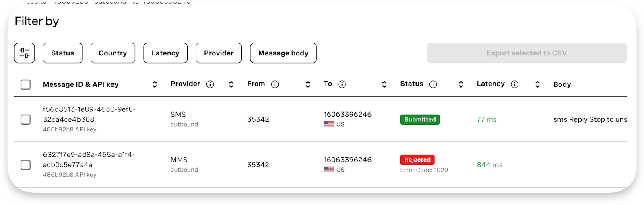Image resolution: width=644 pixels, height=205 pixels.
Task: Click the To column info icon
Action: click(342, 84)
